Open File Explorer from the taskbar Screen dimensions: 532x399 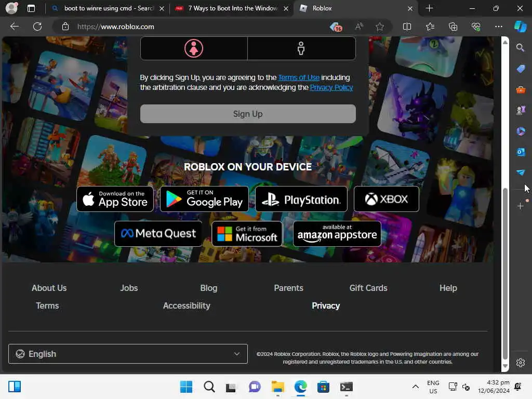277,387
